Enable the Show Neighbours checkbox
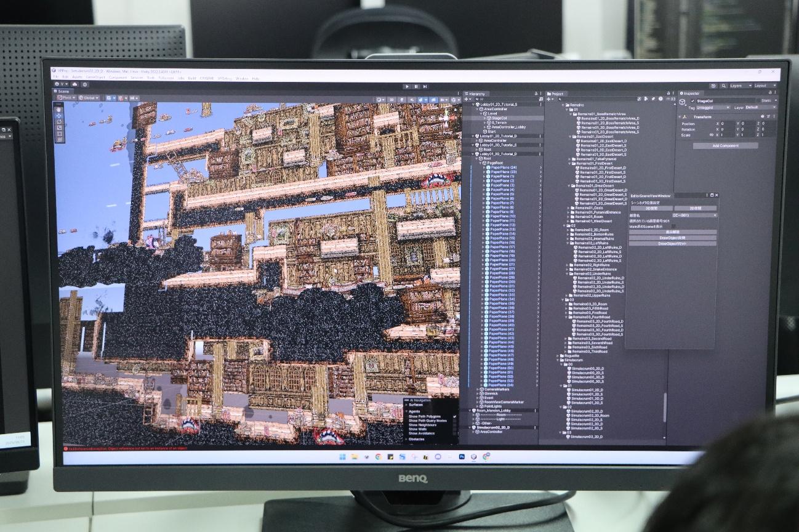This screenshot has height=532, width=799. 454,425
